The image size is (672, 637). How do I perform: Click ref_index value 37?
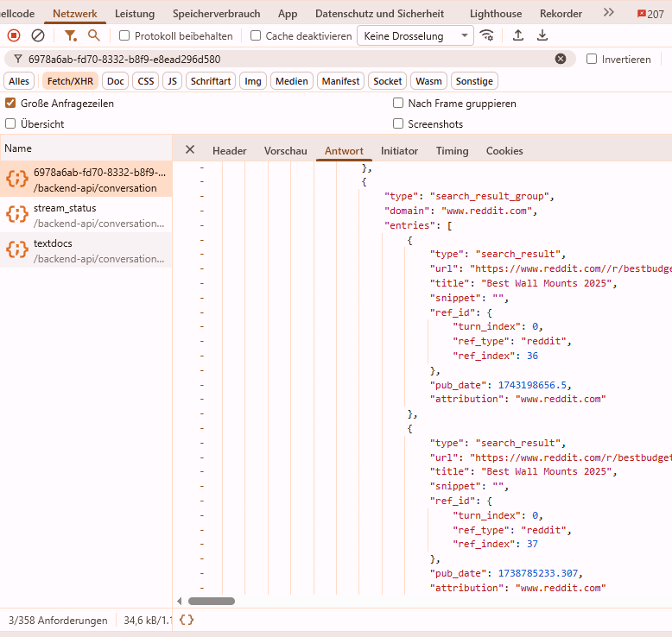532,544
